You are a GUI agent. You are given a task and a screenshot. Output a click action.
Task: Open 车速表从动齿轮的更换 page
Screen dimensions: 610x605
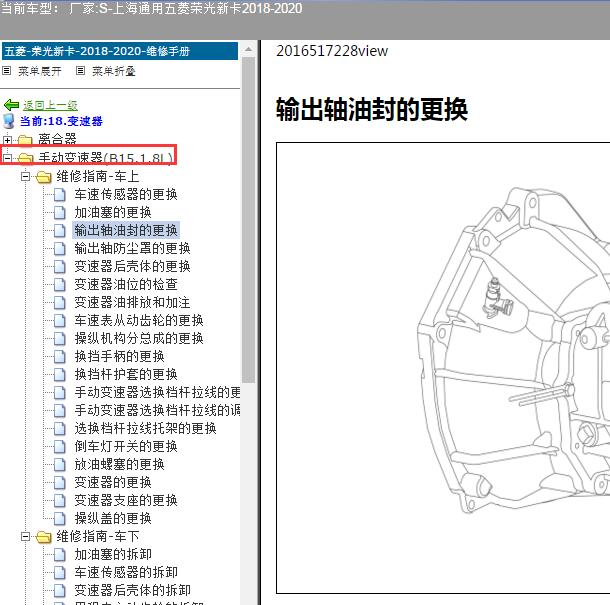139,320
